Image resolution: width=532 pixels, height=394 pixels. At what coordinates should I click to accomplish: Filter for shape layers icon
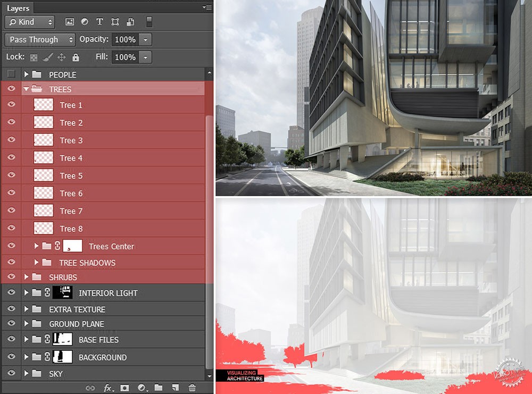point(115,22)
